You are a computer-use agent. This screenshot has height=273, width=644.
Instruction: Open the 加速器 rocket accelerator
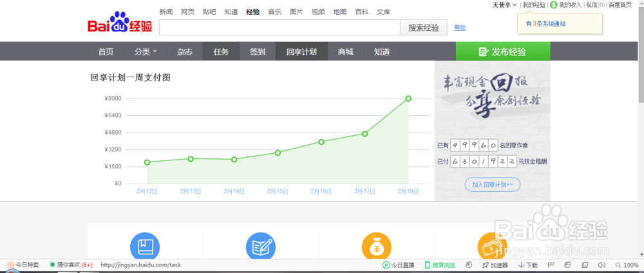[x=495, y=265]
